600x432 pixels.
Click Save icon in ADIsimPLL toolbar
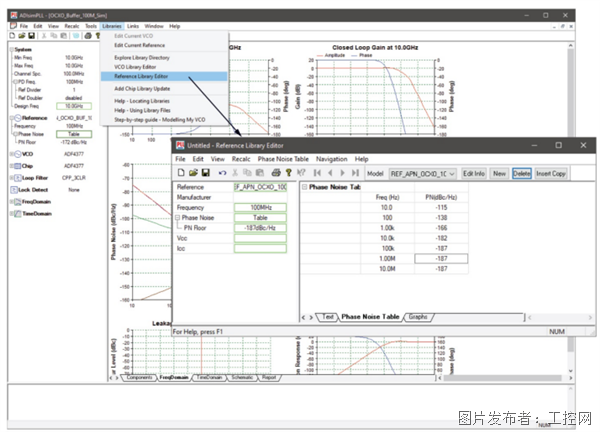(32, 36)
